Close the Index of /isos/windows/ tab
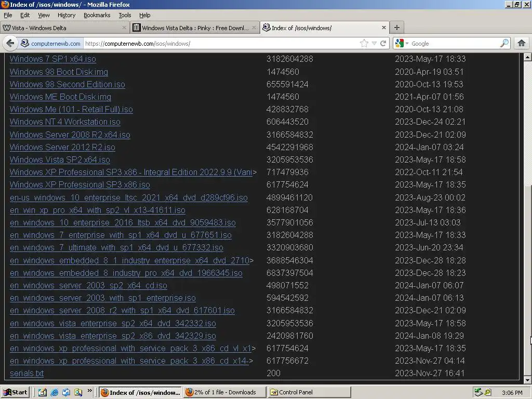This screenshot has height=399, width=532. [384, 28]
